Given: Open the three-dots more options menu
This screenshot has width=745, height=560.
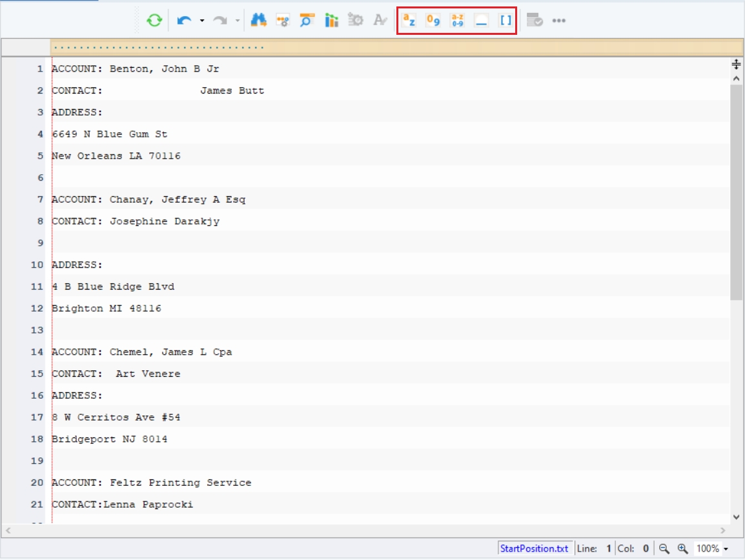Looking at the screenshot, I should 559,21.
